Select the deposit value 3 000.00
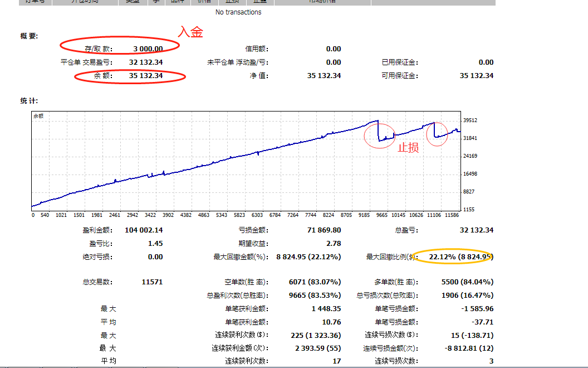Image resolution: width=588 pixels, height=368 pixels. (148, 49)
